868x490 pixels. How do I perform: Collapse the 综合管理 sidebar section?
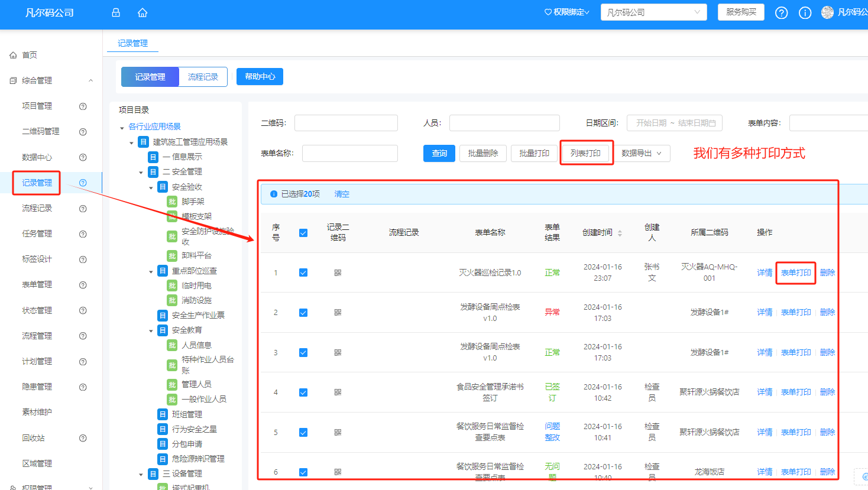pos(90,80)
